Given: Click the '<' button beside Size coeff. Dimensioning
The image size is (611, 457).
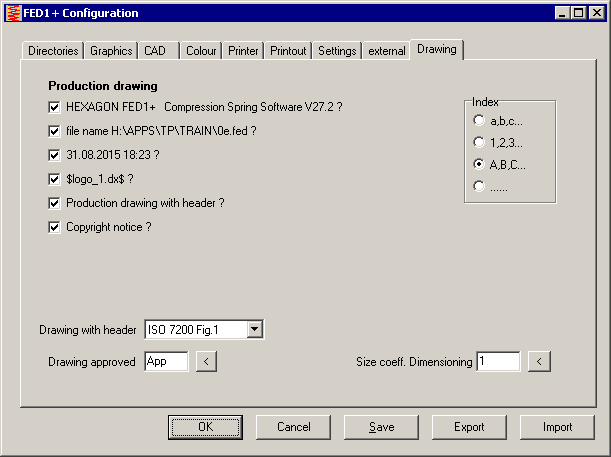Looking at the screenshot, I should [539, 362].
